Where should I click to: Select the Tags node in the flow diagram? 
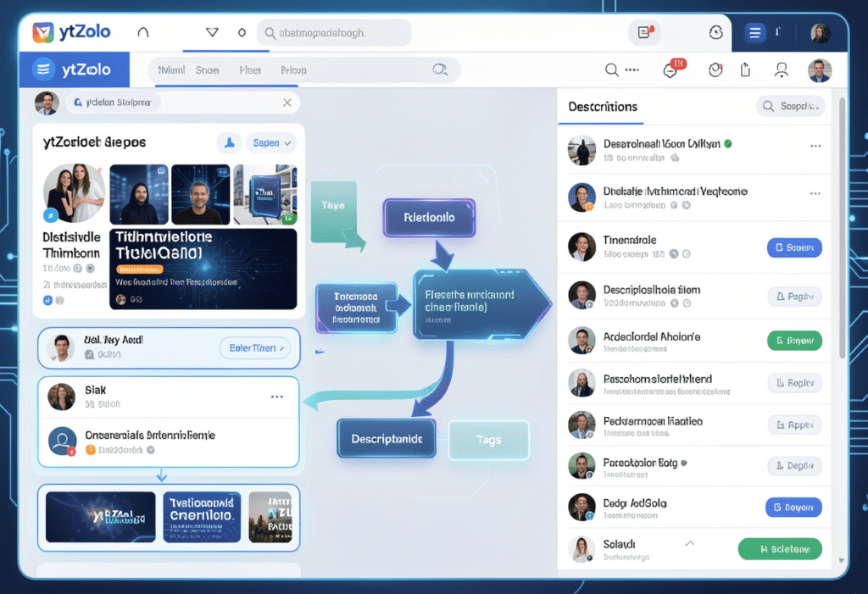click(x=488, y=440)
